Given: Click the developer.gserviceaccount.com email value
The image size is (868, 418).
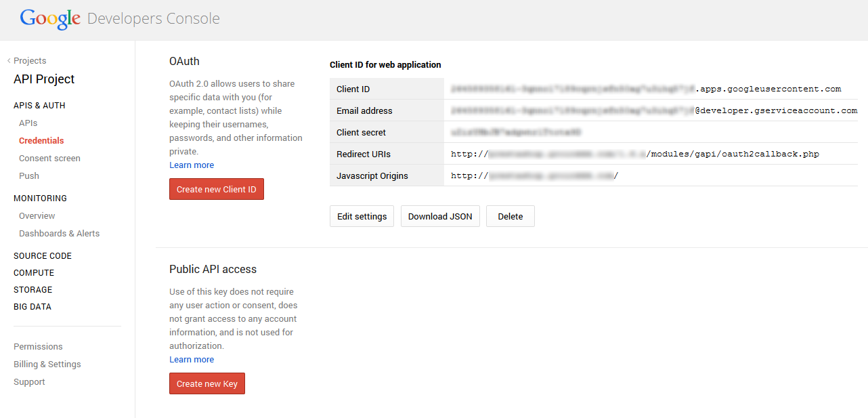Looking at the screenshot, I should [654, 110].
